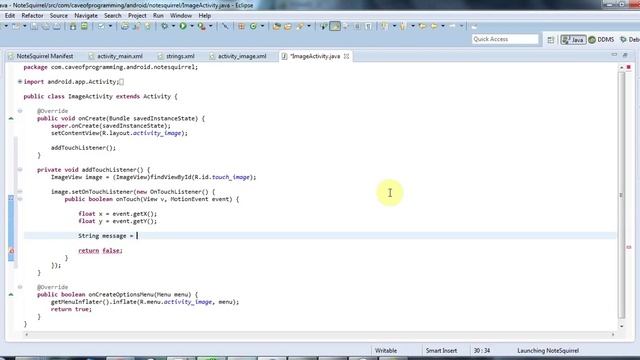Click the Print icon in the toolbar
Image resolution: width=640 pixels, height=360 pixels.
[x=57, y=27]
